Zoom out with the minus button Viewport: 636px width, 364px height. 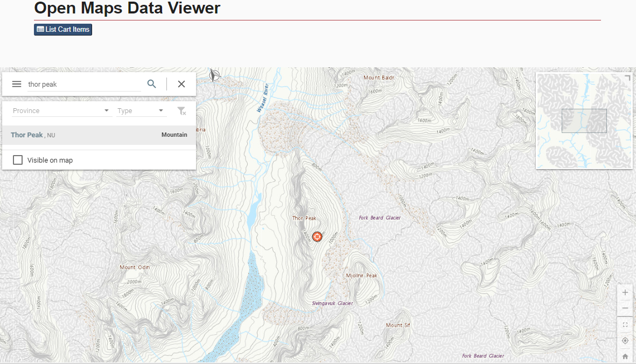coord(625,308)
